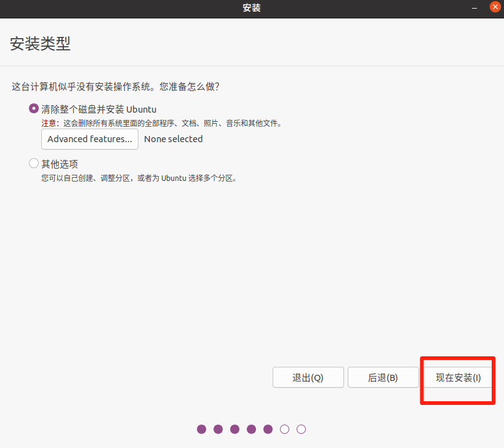This screenshot has height=448, width=504.
Task: Click the 现在安装(I) button
Action: click(x=458, y=377)
